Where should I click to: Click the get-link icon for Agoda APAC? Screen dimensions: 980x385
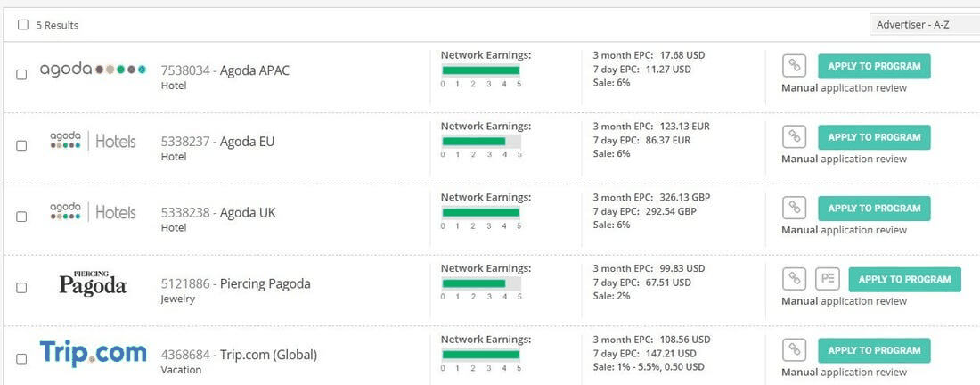point(794,66)
